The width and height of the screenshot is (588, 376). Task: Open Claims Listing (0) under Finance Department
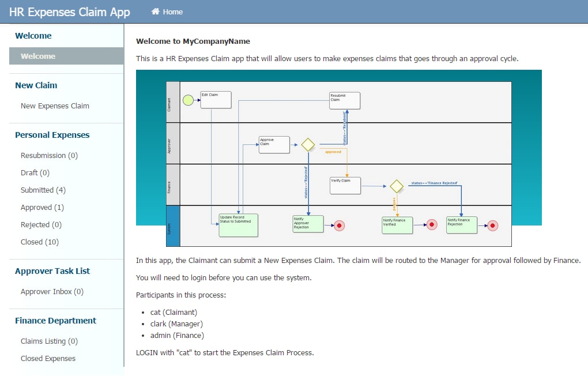pos(49,341)
